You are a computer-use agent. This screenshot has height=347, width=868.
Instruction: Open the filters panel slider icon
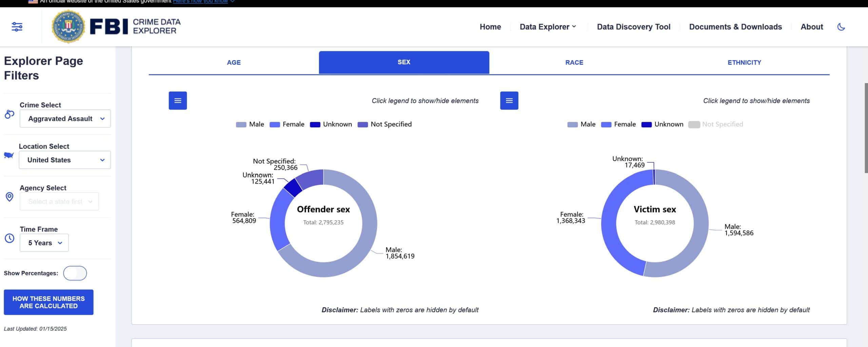tap(17, 26)
